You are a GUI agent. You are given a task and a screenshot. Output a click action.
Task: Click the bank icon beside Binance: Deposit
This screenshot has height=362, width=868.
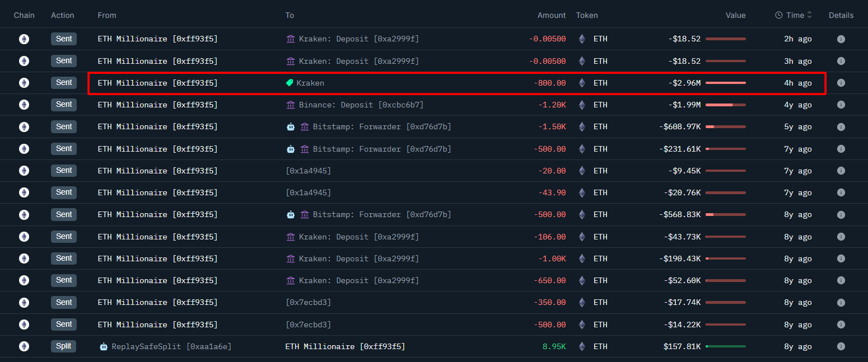[x=290, y=105]
